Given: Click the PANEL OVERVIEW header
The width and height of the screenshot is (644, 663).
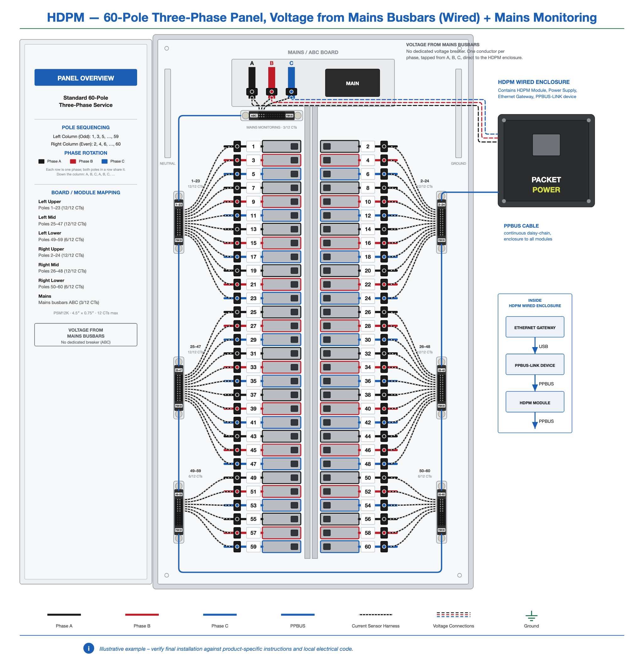Looking at the screenshot, I should point(86,77).
